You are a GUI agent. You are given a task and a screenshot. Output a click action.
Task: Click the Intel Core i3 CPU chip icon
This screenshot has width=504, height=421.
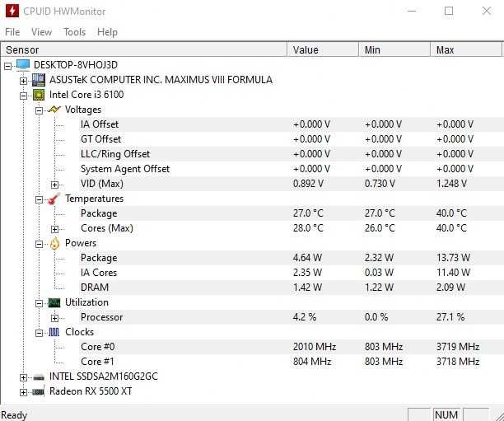(x=39, y=95)
